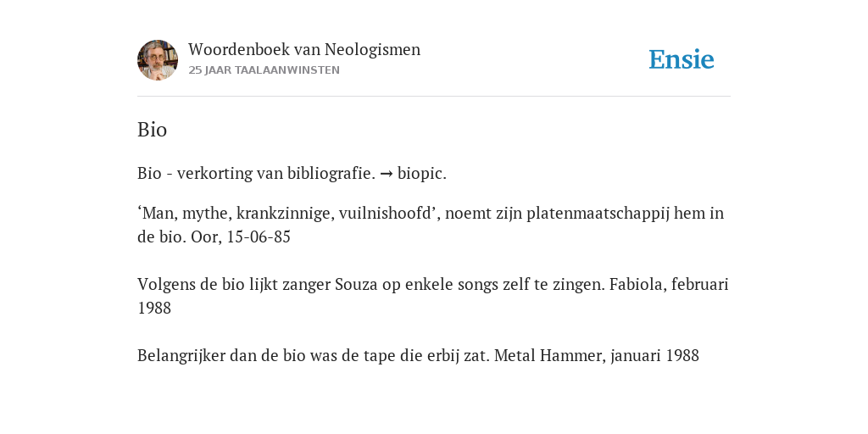Open the Ensie logo link
868x434 pixels.
682,59
